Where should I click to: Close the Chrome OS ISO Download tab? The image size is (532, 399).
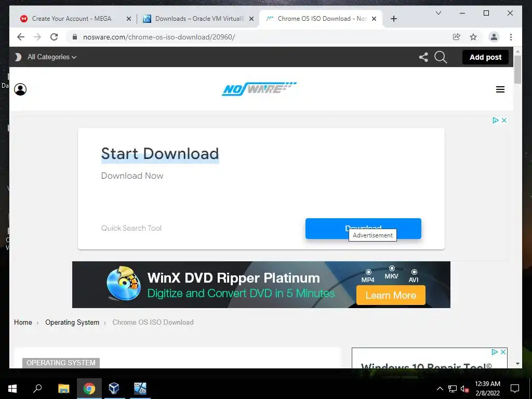[374, 19]
